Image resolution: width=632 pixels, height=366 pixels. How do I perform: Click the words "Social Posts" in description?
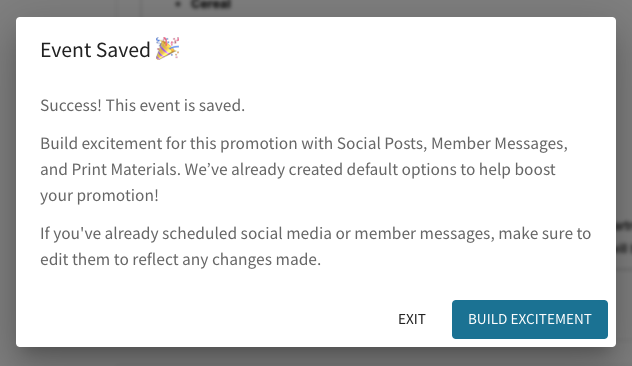point(381,143)
